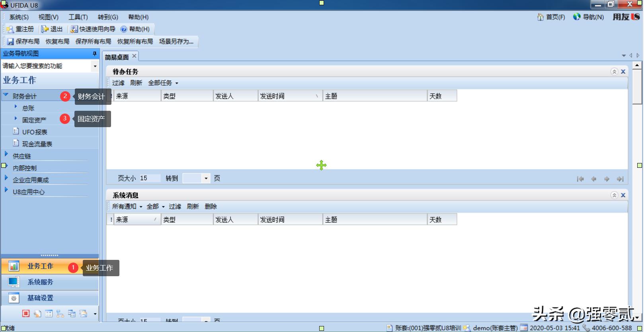Collapse the 系统消息 panel with chevron
Screen dimensions: 644x332
pyautogui.click(x=614, y=195)
